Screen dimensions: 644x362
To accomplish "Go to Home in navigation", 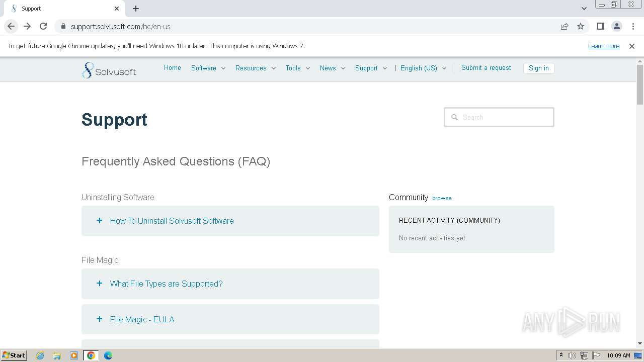I will 173,67.
